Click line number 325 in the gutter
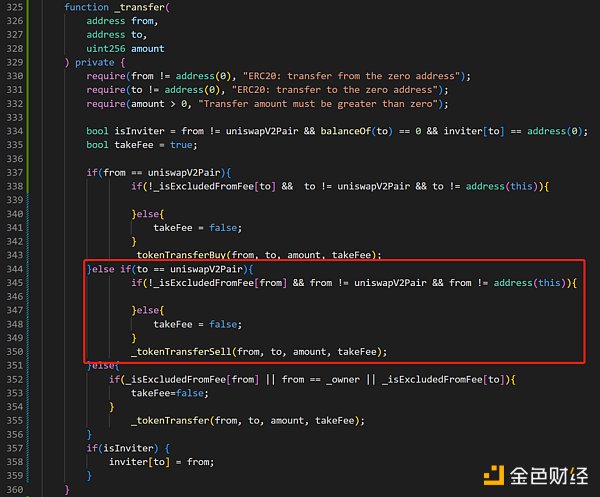The width and height of the screenshot is (600, 497). tap(15, 7)
